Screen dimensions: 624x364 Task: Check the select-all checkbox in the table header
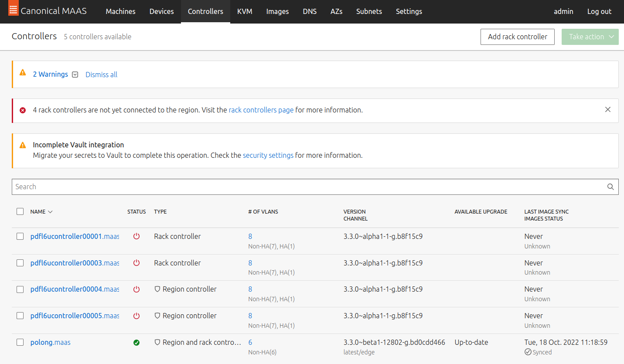[x=20, y=211]
